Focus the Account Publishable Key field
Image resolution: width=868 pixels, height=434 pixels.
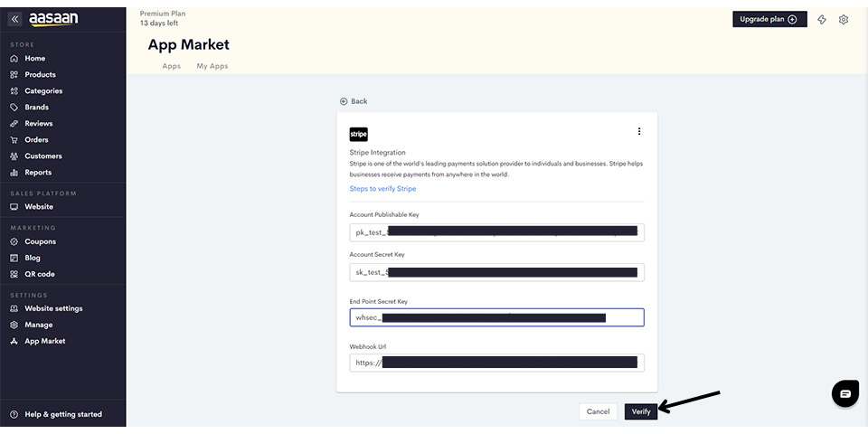tap(496, 232)
